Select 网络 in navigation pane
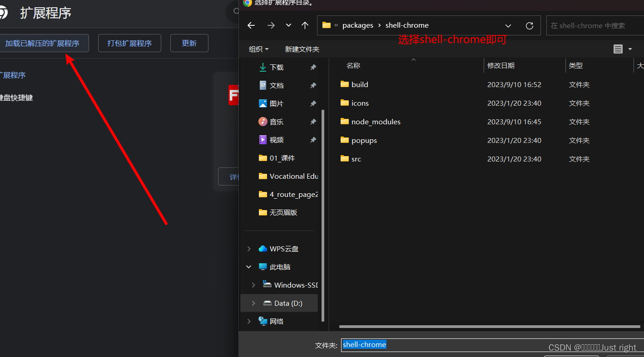This screenshot has width=644, height=357. pyautogui.click(x=271, y=321)
